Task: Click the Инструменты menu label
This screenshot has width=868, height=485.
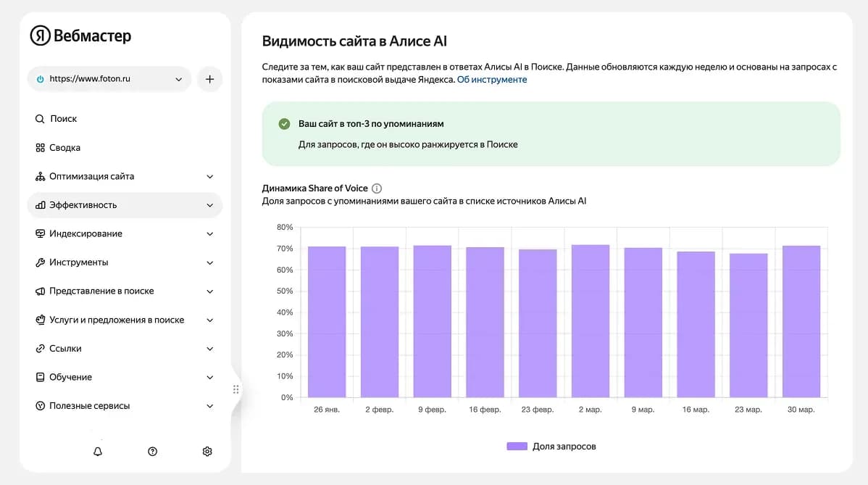Action: tap(78, 262)
